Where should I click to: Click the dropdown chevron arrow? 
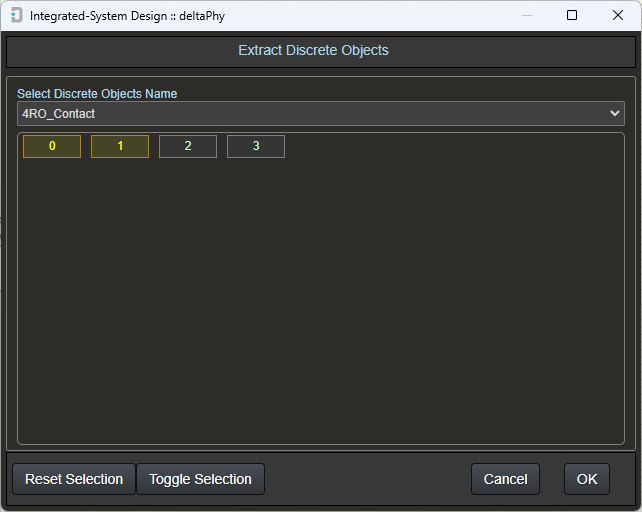[x=614, y=114]
